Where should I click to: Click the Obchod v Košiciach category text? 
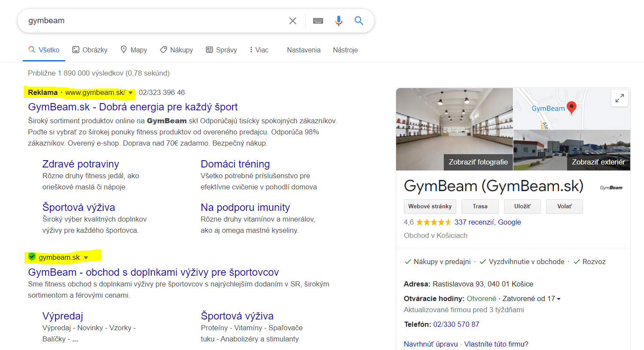pos(436,235)
